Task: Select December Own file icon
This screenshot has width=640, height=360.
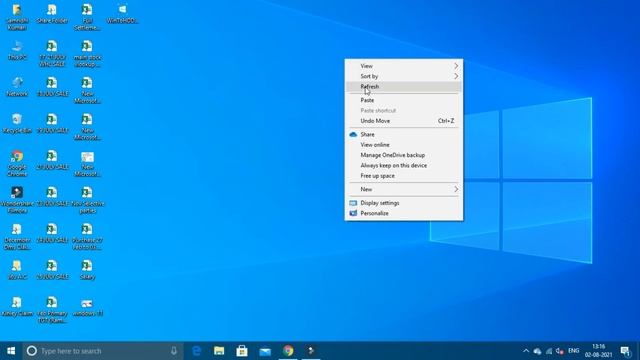Action: tap(17, 237)
